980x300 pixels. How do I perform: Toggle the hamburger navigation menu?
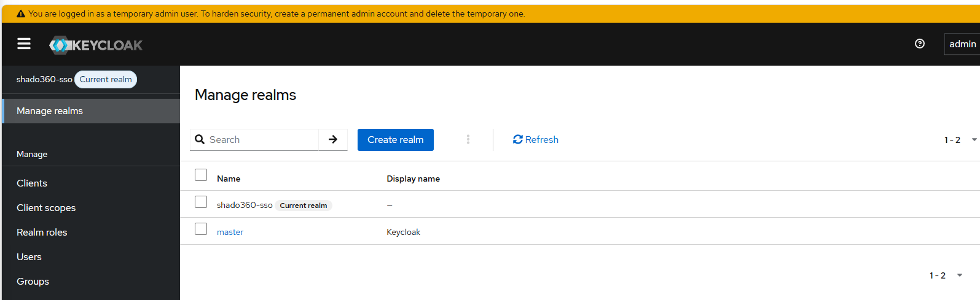tap(24, 44)
